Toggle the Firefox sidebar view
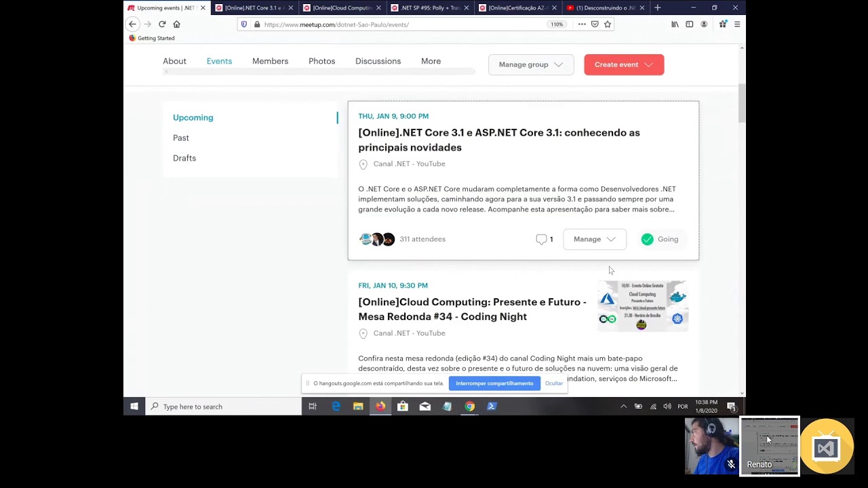The image size is (868, 488). click(x=689, y=24)
